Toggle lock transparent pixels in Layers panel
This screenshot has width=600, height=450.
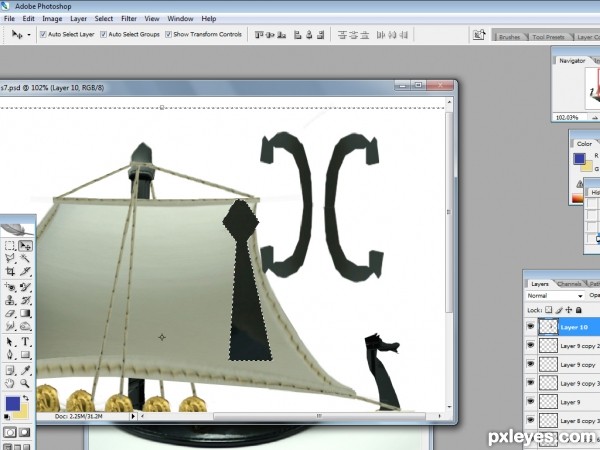(549, 310)
